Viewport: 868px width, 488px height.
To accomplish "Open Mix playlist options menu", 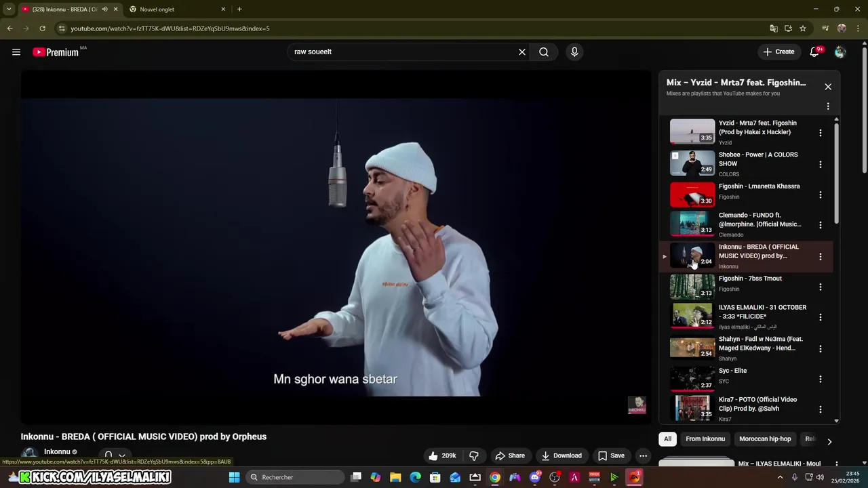I will coord(828,106).
